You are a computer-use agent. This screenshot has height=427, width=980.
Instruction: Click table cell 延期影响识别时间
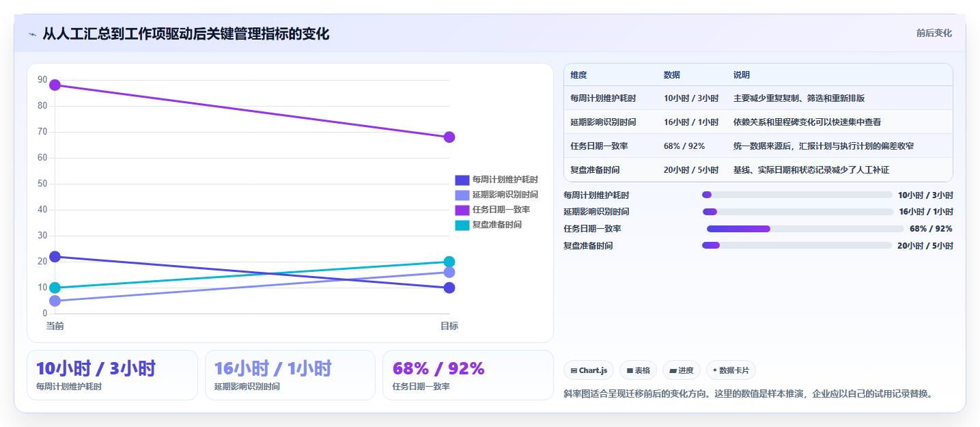pyautogui.click(x=603, y=122)
